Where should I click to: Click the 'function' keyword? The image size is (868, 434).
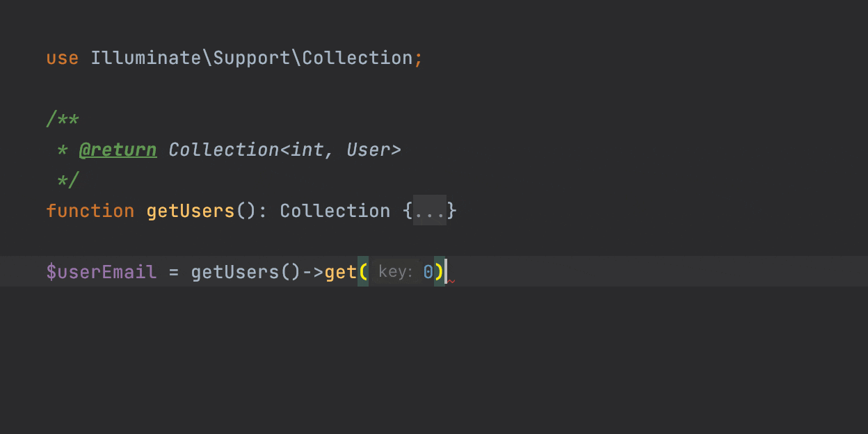pyautogui.click(x=90, y=211)
